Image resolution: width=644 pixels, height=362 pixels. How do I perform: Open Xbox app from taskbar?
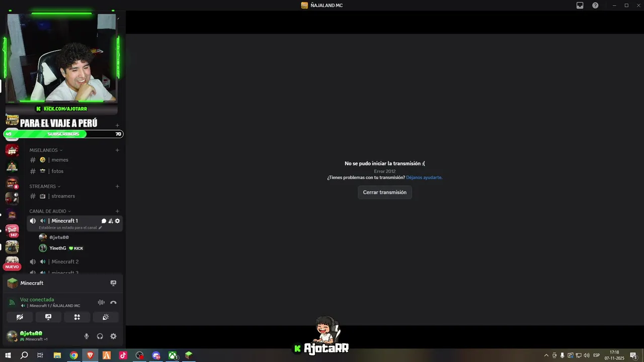click(x=173, y=355)
